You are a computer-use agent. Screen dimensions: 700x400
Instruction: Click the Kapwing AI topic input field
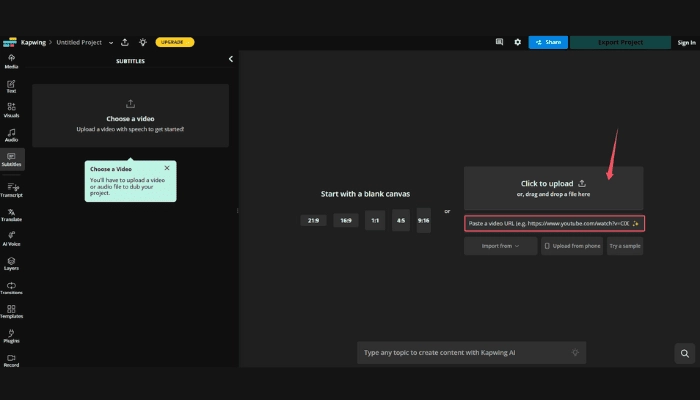pyautogui.click(x=471, y=353)
